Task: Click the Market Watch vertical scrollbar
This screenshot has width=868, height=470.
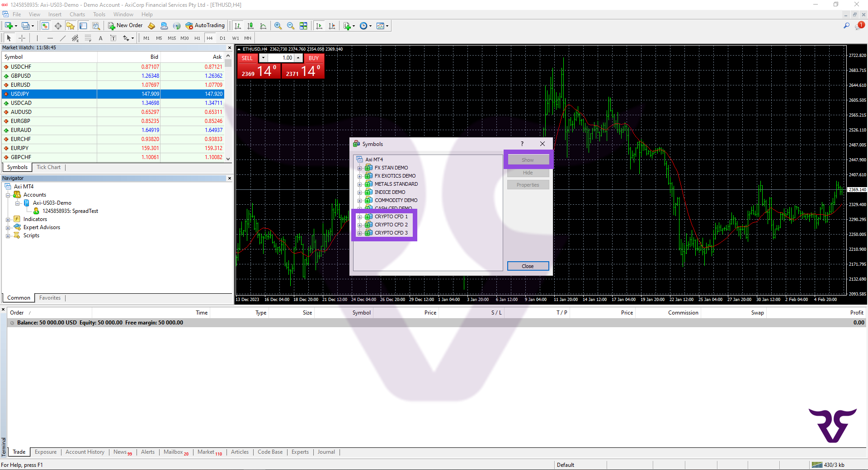Action: pos(228,108)
